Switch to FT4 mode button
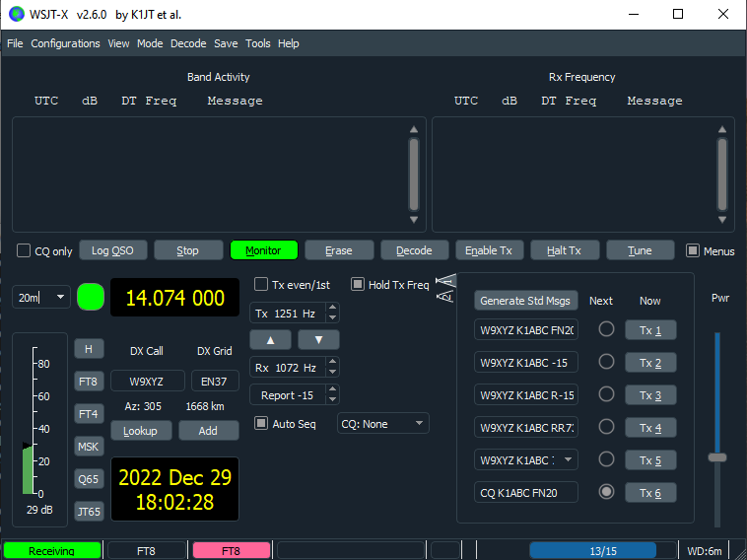The image size is (747, 560). coord(89,414)
